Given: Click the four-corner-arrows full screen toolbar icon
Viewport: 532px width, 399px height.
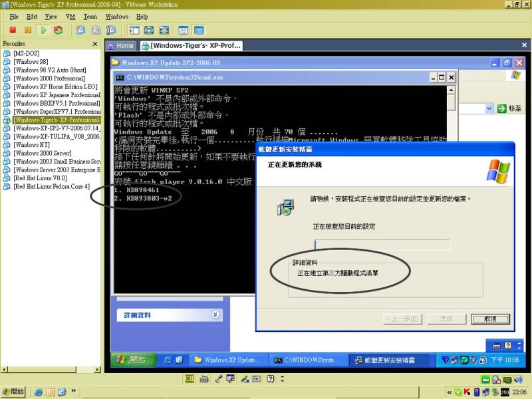Looking at the screenshot, I should [x=164, y=30].
